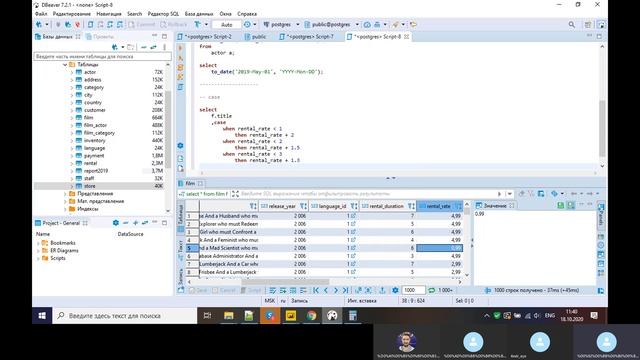Click first page icon in results toolbar
Screen dimensions: 640x360
[316, 290]
